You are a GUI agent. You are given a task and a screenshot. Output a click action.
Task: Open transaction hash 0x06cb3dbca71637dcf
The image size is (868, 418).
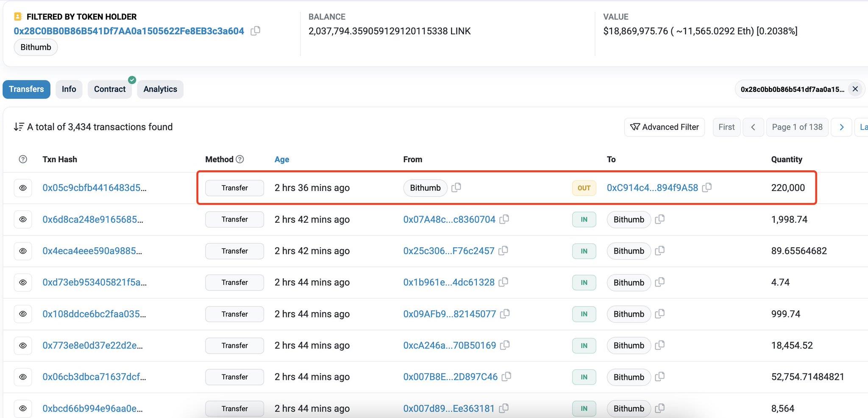point(94,376)
